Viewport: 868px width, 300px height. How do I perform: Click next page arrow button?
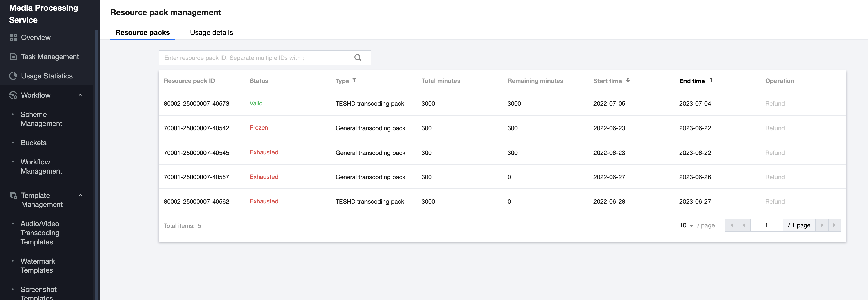pos(821,225)
